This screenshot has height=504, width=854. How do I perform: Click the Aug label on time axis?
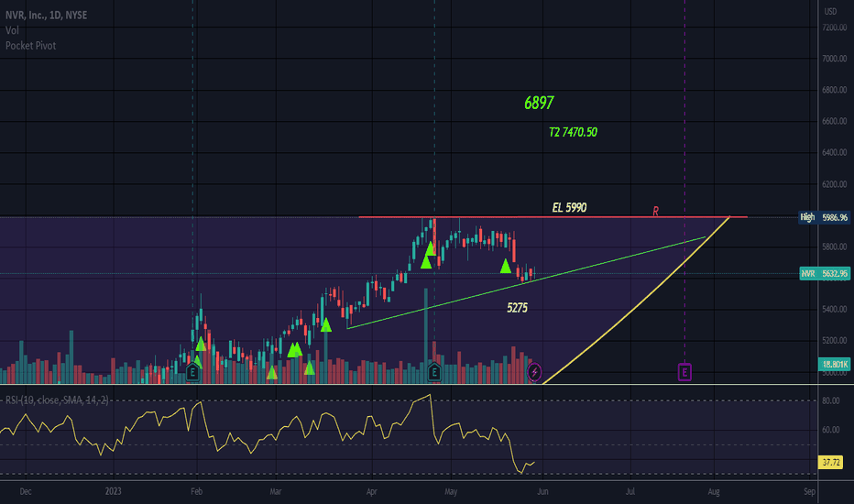714,491
